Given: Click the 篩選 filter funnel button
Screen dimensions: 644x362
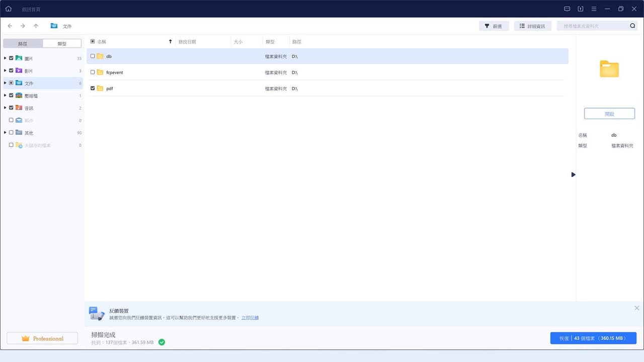Looking at the screenshot, I should tap(494, 26).
